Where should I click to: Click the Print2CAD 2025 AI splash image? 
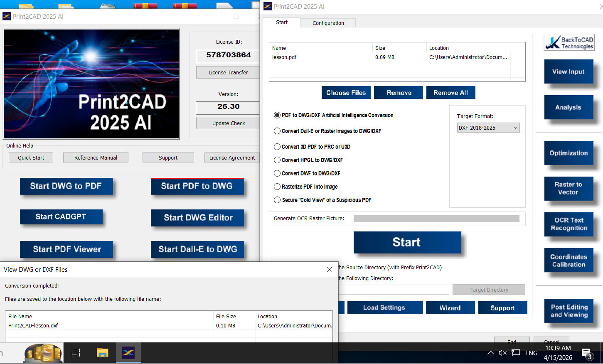(91, 84)
